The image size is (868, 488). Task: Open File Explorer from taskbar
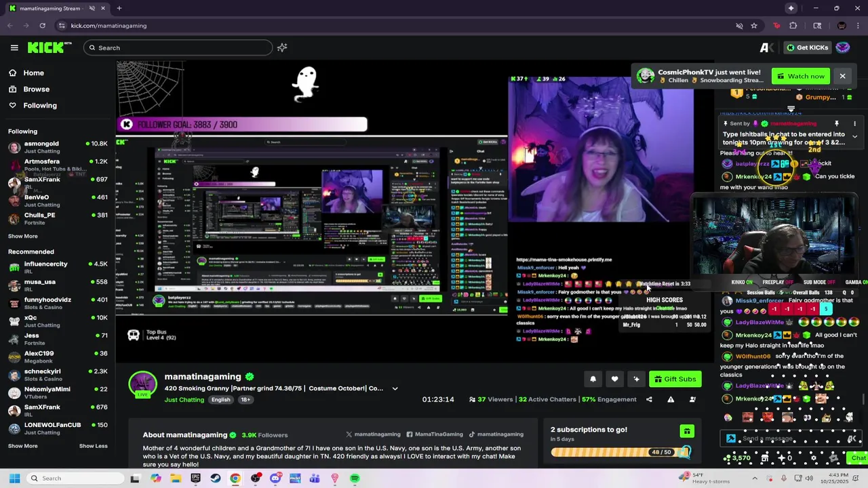click(176, 479)
